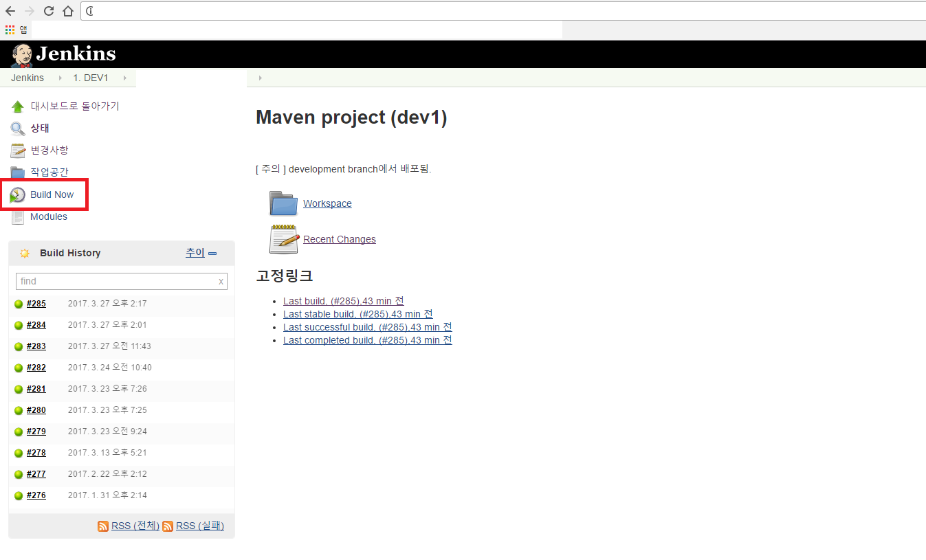Click the RSS feed icon for 전체
The height and width of the screenshot is (560, 926).
click(x=103, y=526)
